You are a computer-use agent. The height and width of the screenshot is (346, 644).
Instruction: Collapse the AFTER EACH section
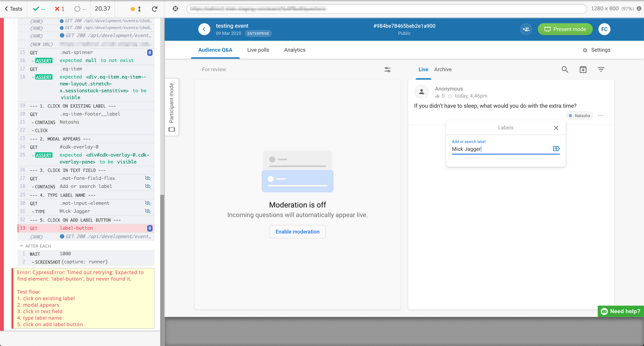tap(22, 246)
